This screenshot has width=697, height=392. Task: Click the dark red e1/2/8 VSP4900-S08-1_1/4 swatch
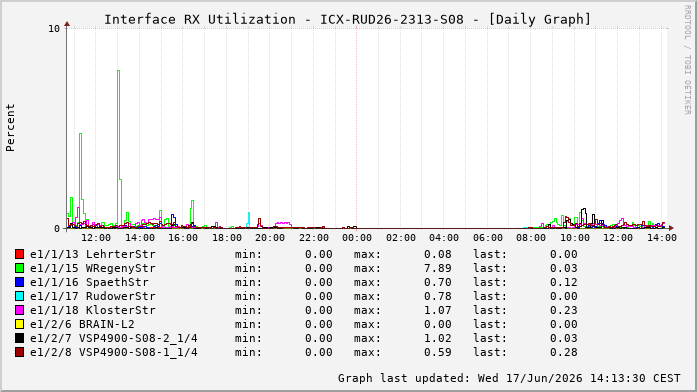(x=19, y=352)
